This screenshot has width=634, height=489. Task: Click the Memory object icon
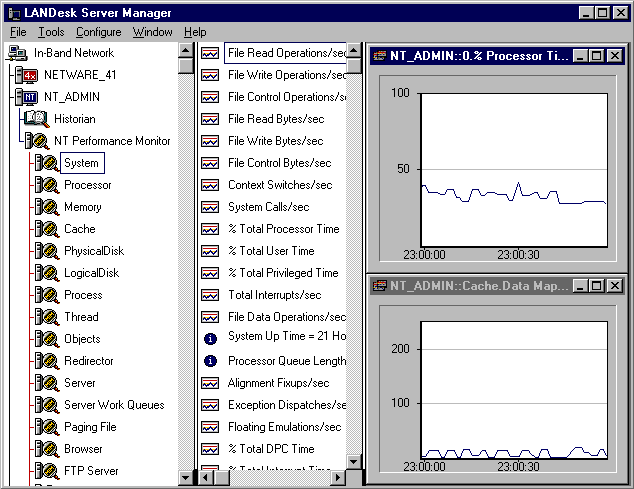tap(47, 207)
